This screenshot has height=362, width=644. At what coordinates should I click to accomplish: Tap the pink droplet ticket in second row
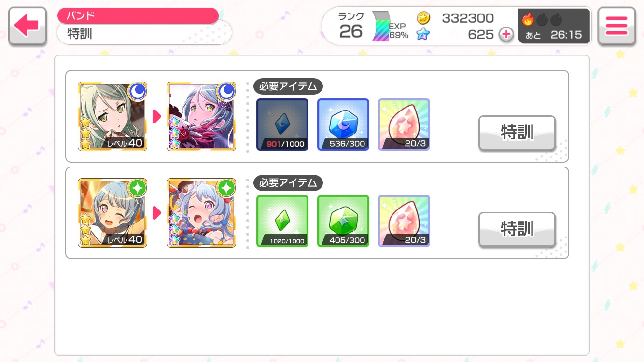[404, 221]
